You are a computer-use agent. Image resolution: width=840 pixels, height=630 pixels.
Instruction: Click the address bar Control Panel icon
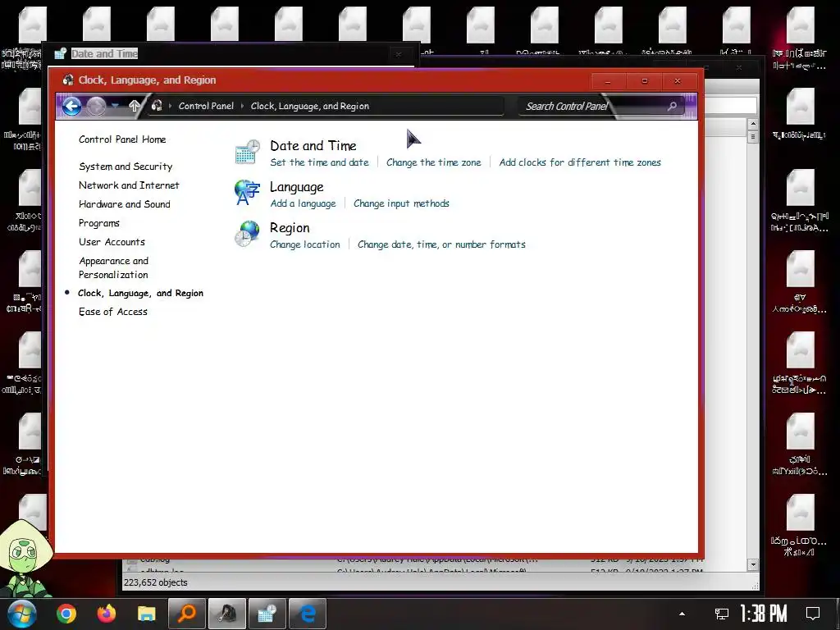[x=157, y=106]
